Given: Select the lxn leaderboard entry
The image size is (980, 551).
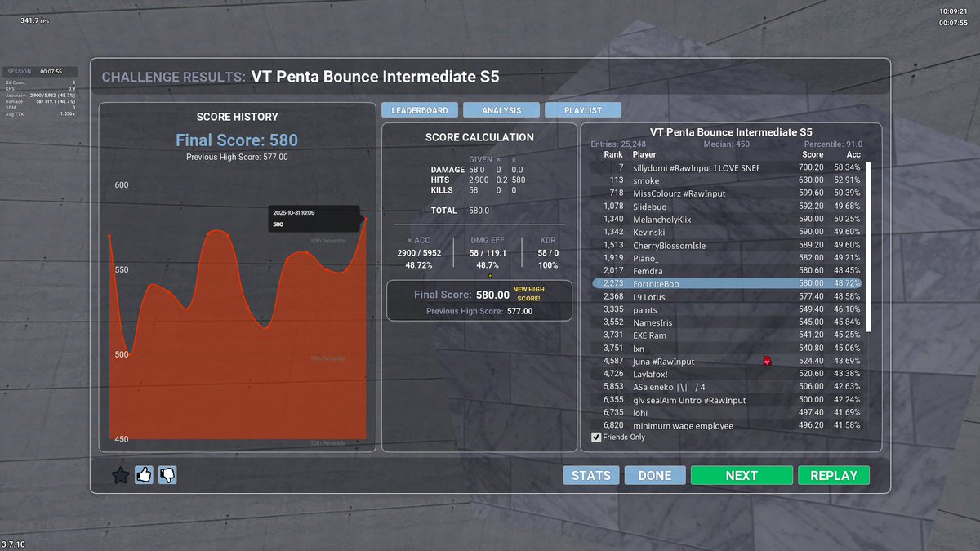Looking at the screenshot, I should tap(727, 349).
